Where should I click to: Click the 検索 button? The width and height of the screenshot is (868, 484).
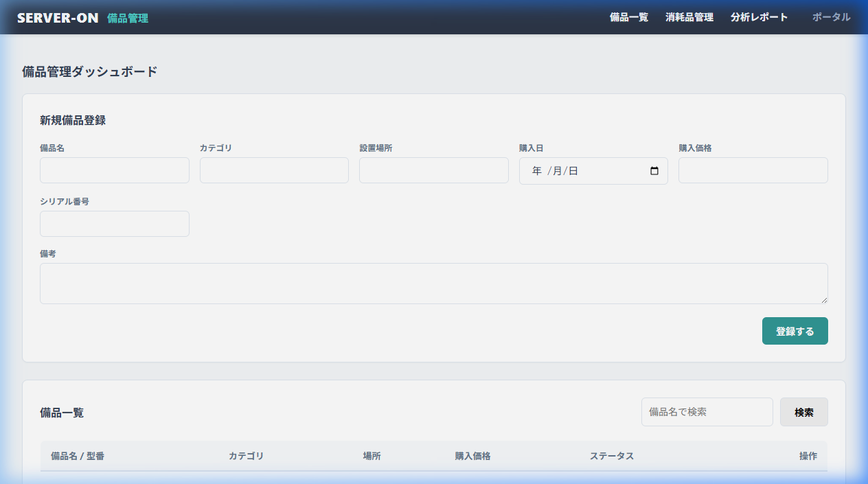click(803, 412)
